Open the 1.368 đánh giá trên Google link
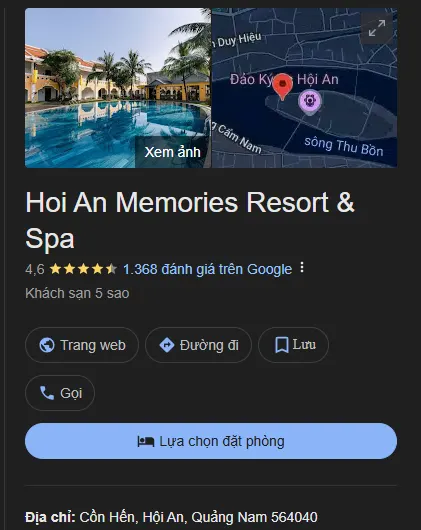This screenshot has width=421, height=530. click(x=207, y=269)
